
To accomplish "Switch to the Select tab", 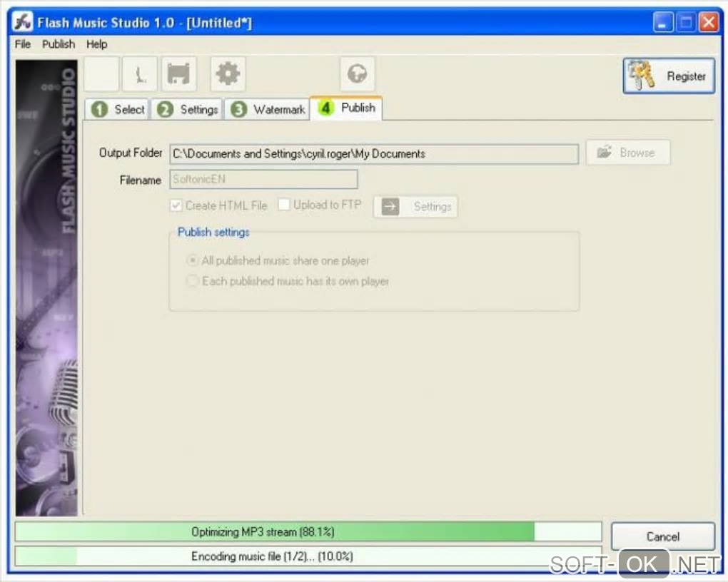I will (118, 110).
